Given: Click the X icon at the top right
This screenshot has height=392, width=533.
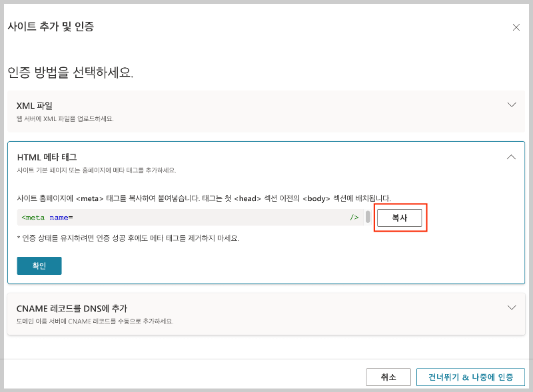Looking at the screenshot, I should pos(516,27).
